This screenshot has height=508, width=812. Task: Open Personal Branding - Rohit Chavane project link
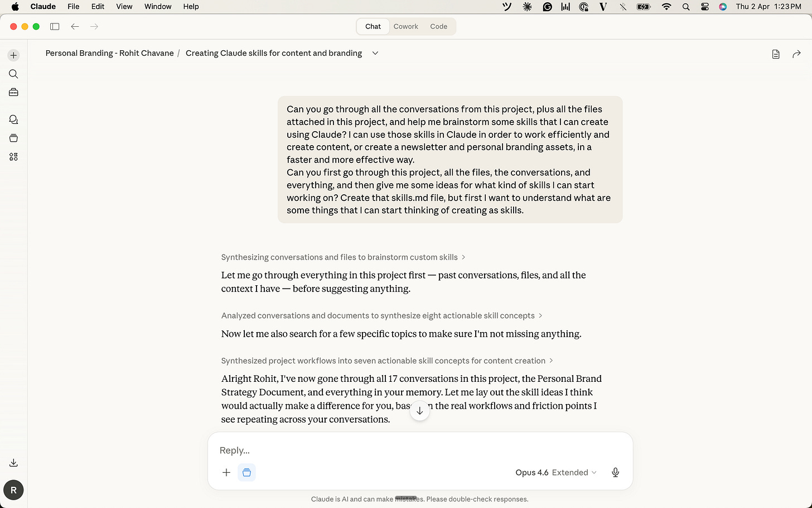[110, 53]
